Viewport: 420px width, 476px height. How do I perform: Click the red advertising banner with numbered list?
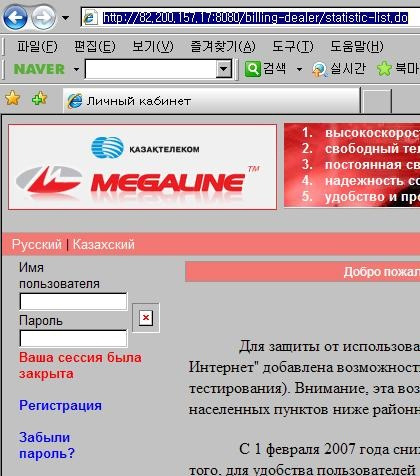click(x=352, y=165)
